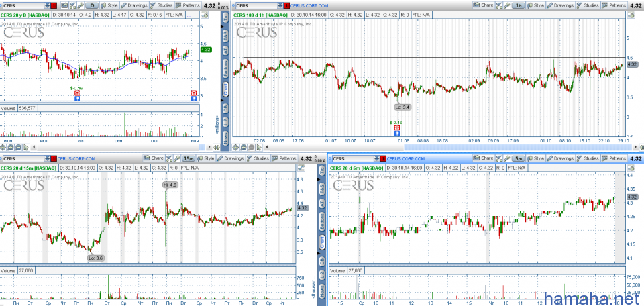Open Drawings menu in the daily chart

tap(134, 6)
